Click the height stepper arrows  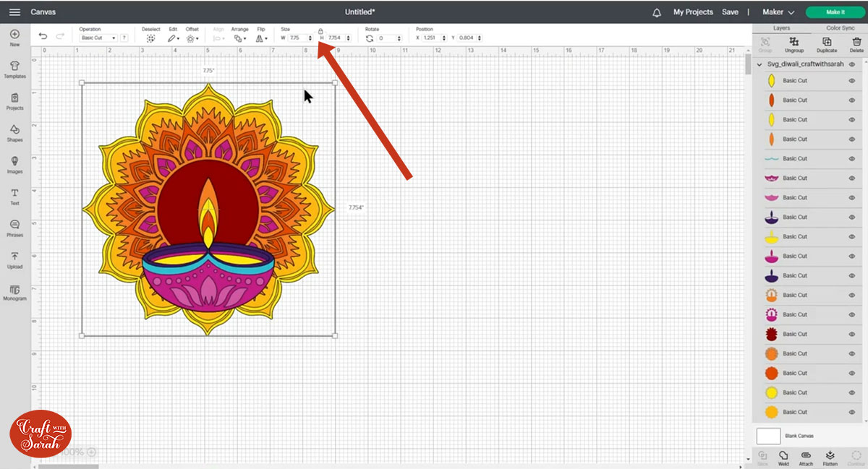(x=349, y=38)
